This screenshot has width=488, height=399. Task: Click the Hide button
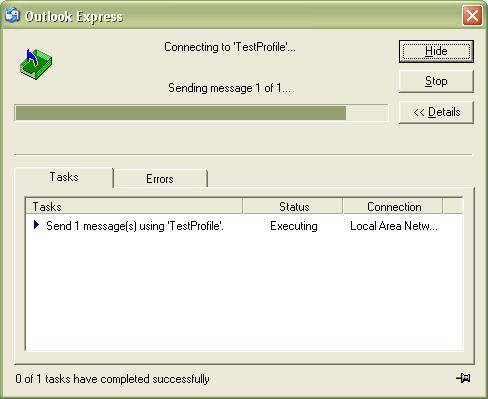click(436, 51)
